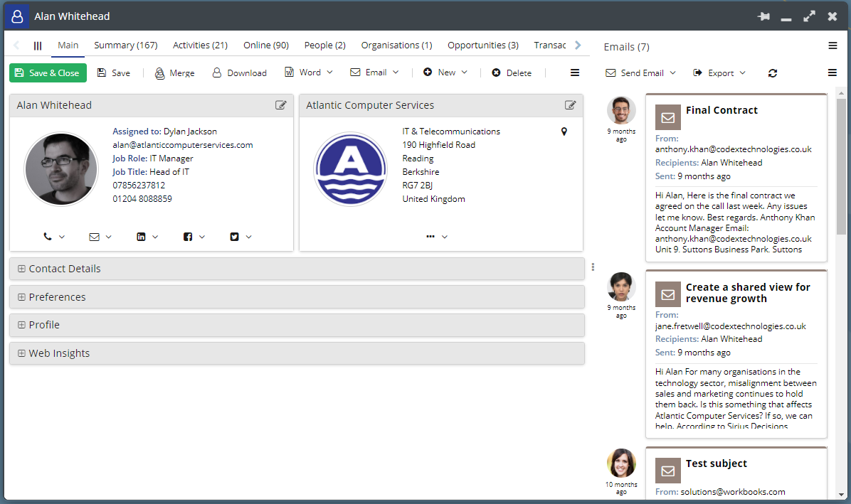Click the envelope icon in the contact card

pos(96,236)
